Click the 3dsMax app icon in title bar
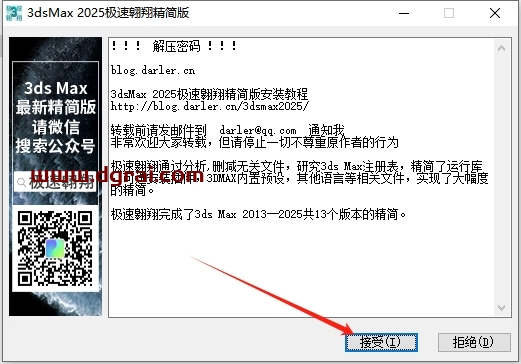The height and width of the screenshot is (364, 521). pyautogui.click(x=14, y=13)
